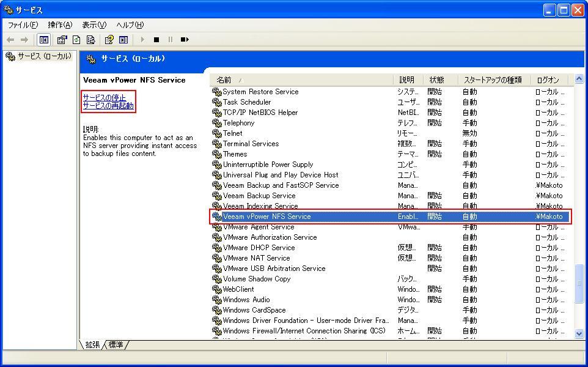Viewport: 588px width, 367px height.
Task: Click the gear icon beside WebClient
Action: point(217,289)
